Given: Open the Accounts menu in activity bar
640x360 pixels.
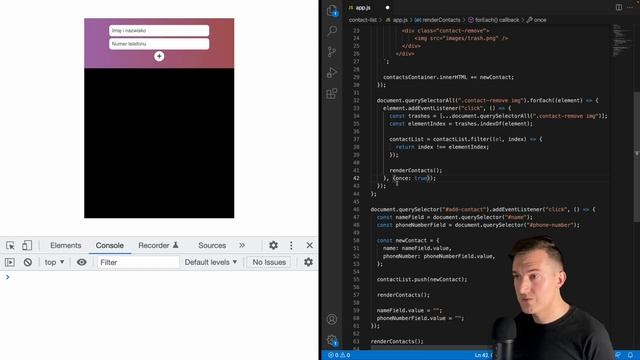Looking at the screenshot, I should coord(332,319).
